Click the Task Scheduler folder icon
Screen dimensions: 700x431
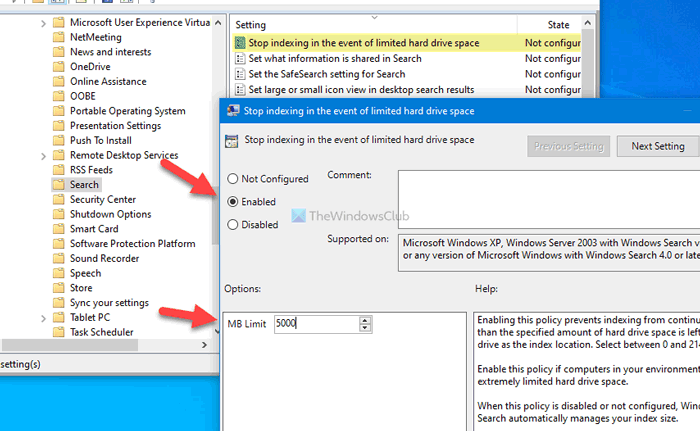[x=58, y=332]
